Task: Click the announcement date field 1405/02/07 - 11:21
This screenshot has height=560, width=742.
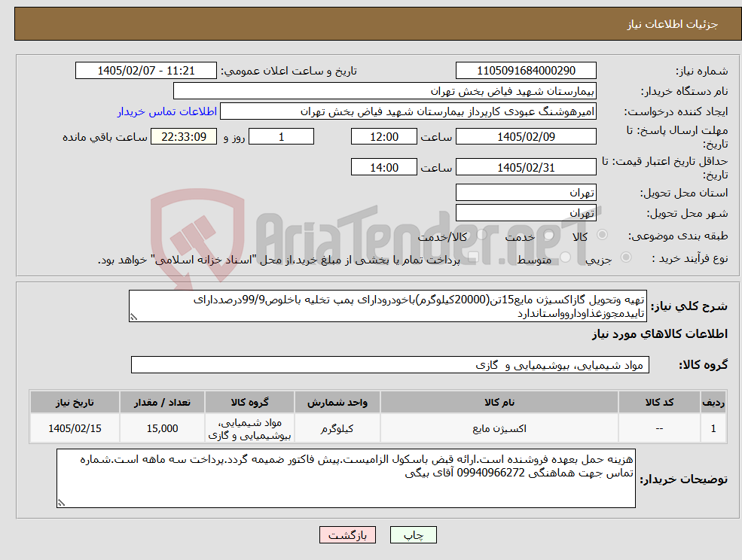Action: click(x=145, y=71)
